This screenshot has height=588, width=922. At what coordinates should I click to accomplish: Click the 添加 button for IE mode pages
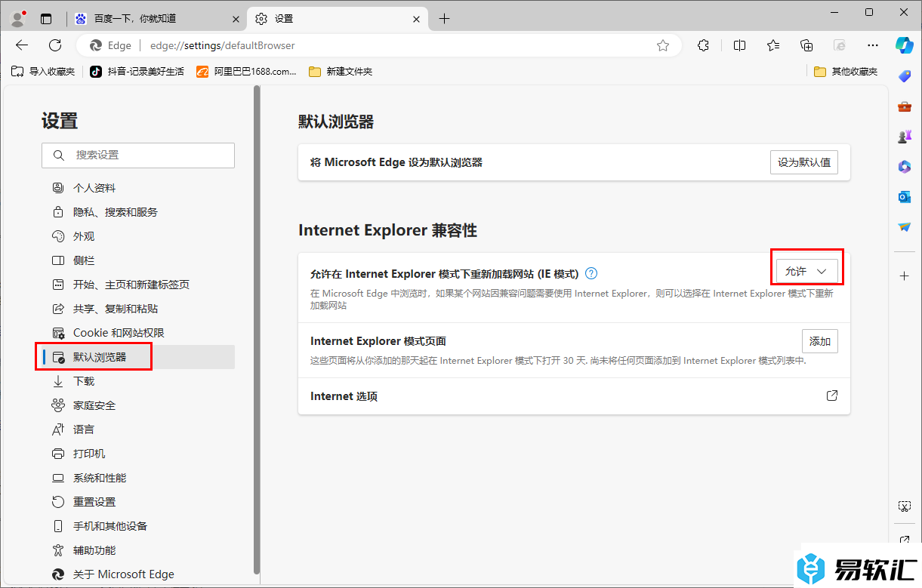coord(820,341)
